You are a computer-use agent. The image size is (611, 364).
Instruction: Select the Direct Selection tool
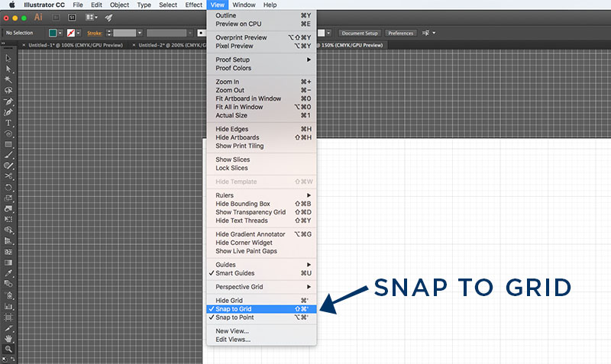pyautogui.click(x=8, y=69)
